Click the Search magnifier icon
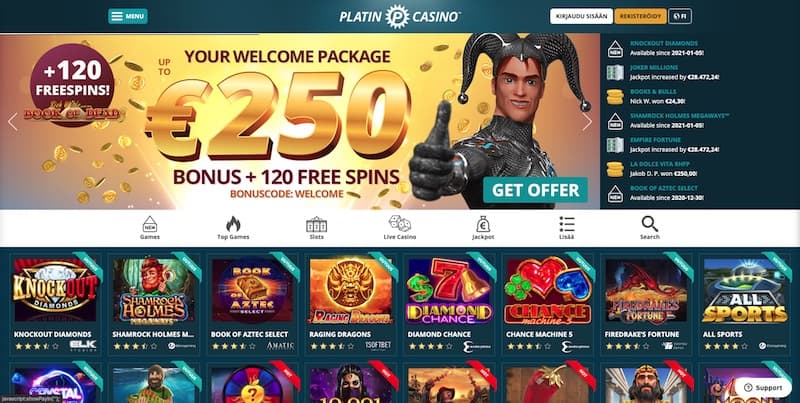This screenshot has height=403, width=800. [649, 224]
